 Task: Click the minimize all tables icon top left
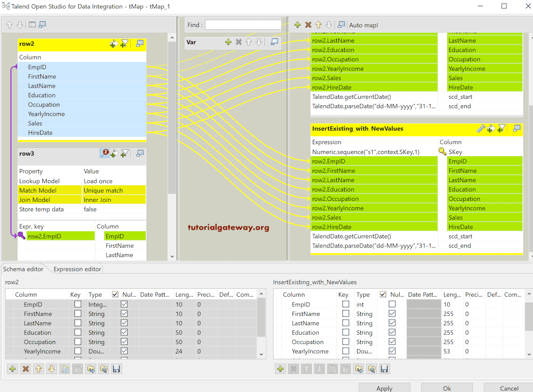point(32,24)
